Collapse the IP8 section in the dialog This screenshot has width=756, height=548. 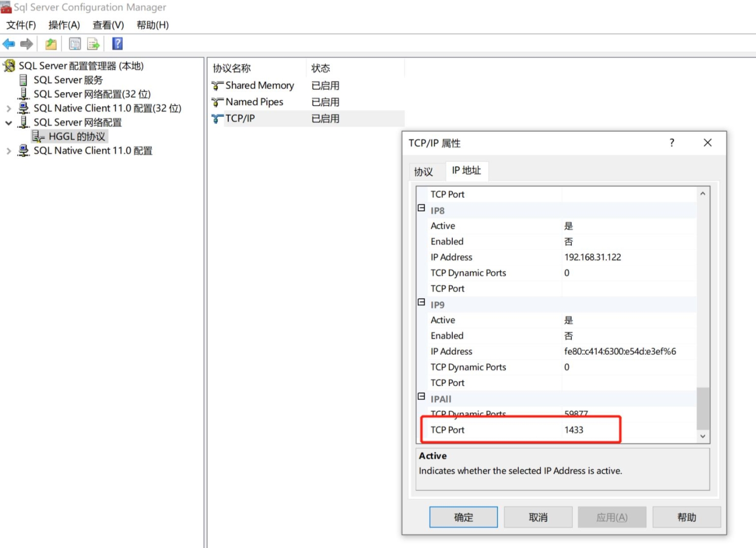point(421,208)
